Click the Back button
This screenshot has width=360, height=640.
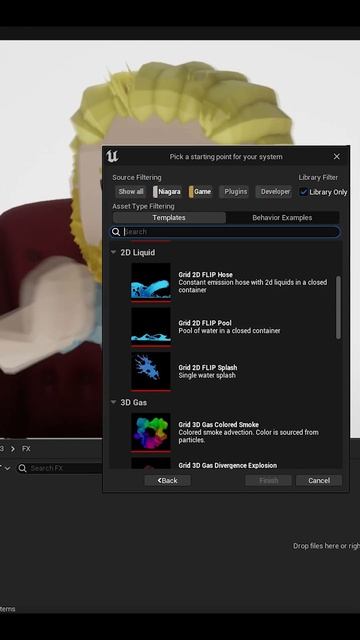167,480
